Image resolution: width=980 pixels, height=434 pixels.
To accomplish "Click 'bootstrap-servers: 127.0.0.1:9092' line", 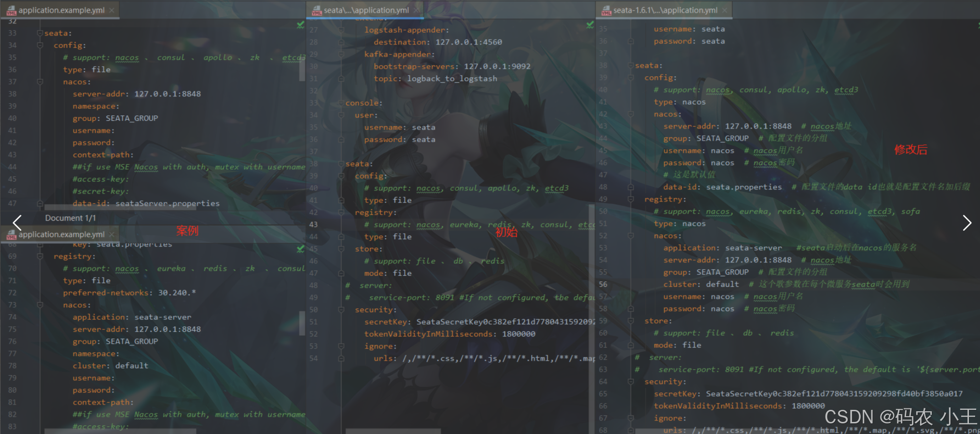I will (x=452, y=67).
